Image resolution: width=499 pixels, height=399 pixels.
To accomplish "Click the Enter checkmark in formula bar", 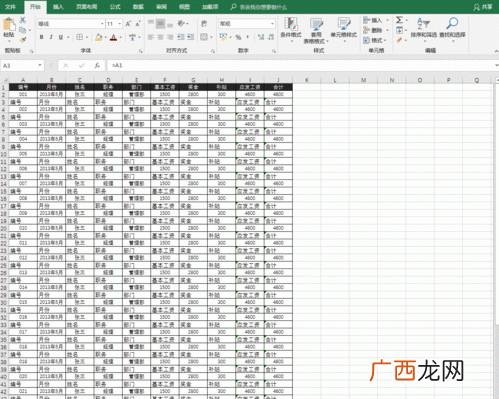I will click(81, 65).
